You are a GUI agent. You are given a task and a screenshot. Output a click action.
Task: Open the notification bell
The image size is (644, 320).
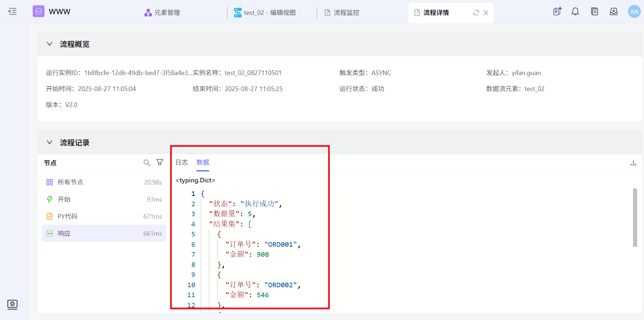[575, 12]
